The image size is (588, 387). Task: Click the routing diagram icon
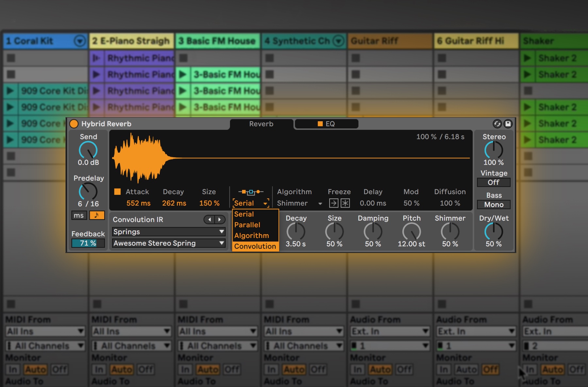point(251,192)
